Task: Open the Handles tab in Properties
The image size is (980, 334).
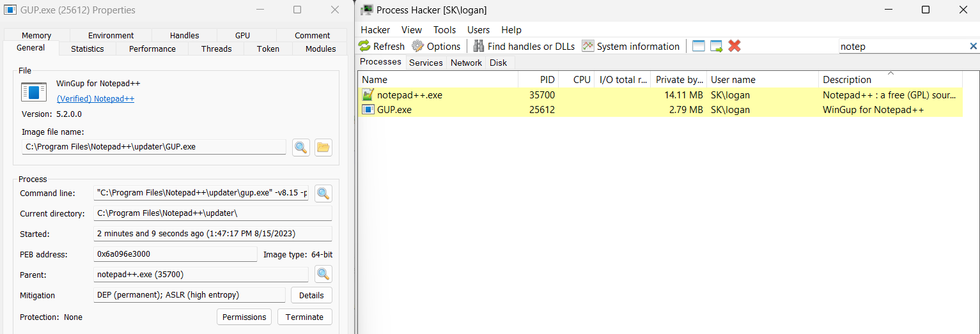Action: click(x=185, y=36)
